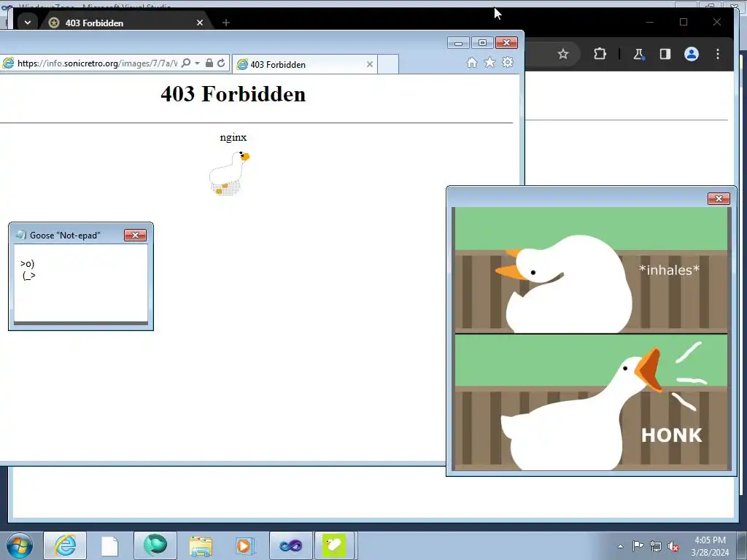Refresh the page in Internet Explorer
This screenshot has height=560, width=747.
221,63
